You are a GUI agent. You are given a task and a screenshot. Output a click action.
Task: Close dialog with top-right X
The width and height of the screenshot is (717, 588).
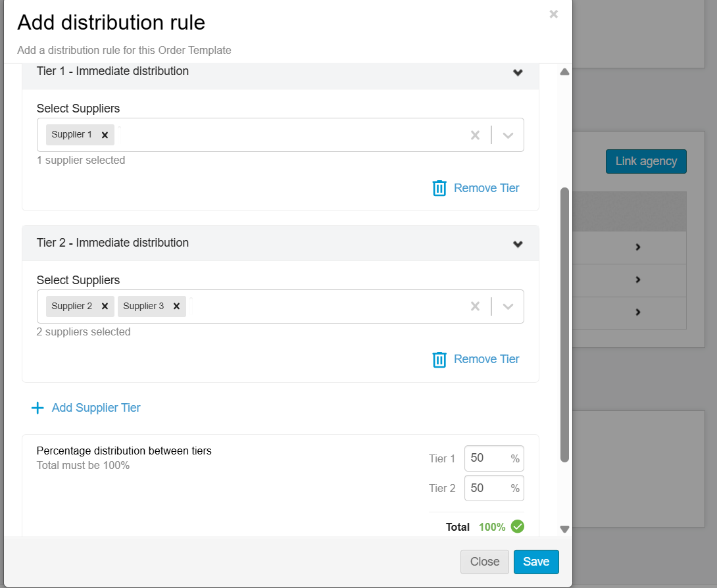[x=553, y=14]
